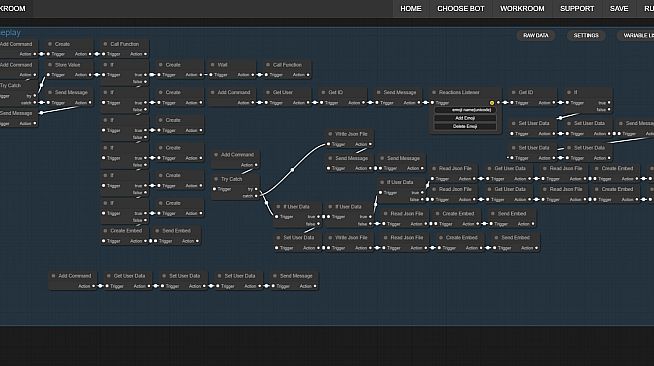Select the Wait node title
Screen dimensions: 654x366
(x=223, y=65)
